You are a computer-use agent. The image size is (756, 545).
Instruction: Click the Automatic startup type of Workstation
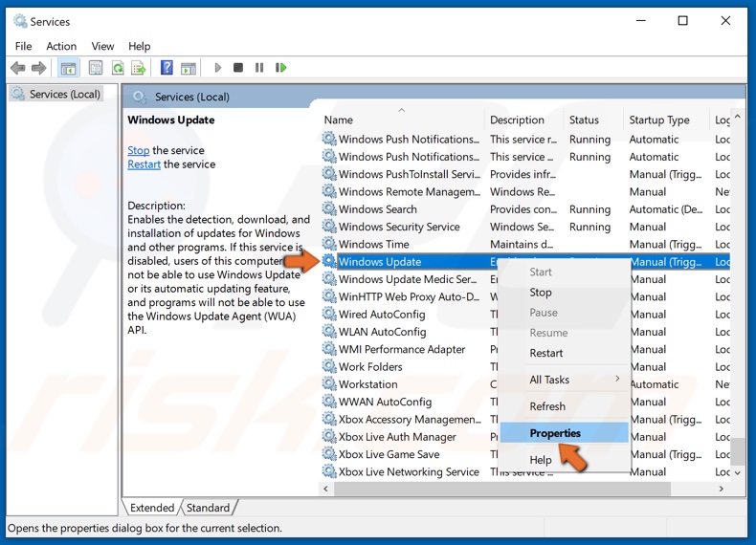point(654,384)
